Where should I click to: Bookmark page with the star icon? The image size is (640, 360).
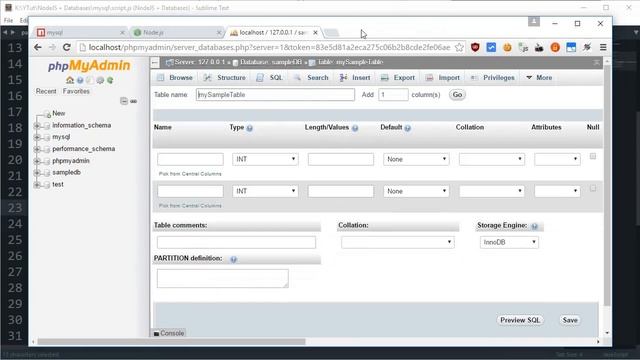click(x=459, y=47)
